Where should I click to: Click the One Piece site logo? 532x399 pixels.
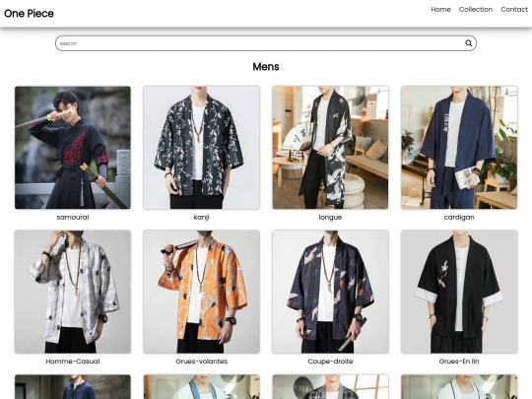[29, 14]
